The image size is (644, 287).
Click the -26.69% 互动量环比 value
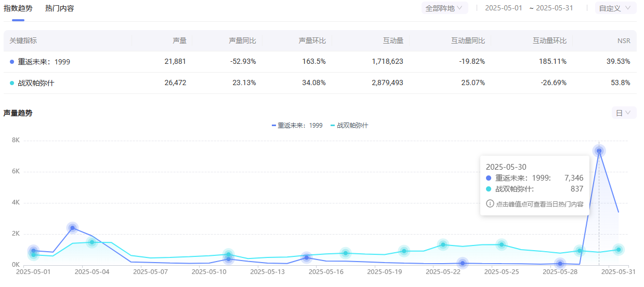[x=554, y=83]
